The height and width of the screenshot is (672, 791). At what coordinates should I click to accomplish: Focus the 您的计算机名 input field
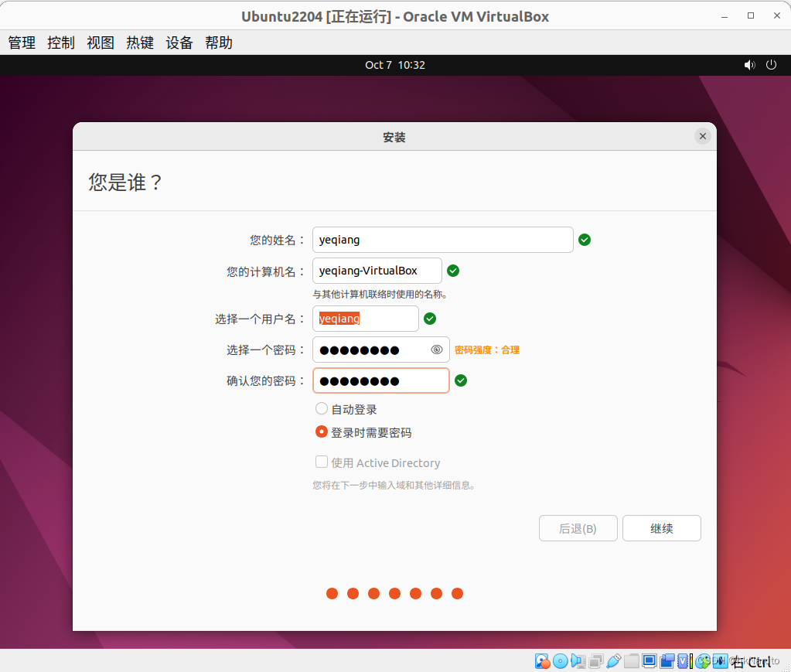click(x=377, y=271)
